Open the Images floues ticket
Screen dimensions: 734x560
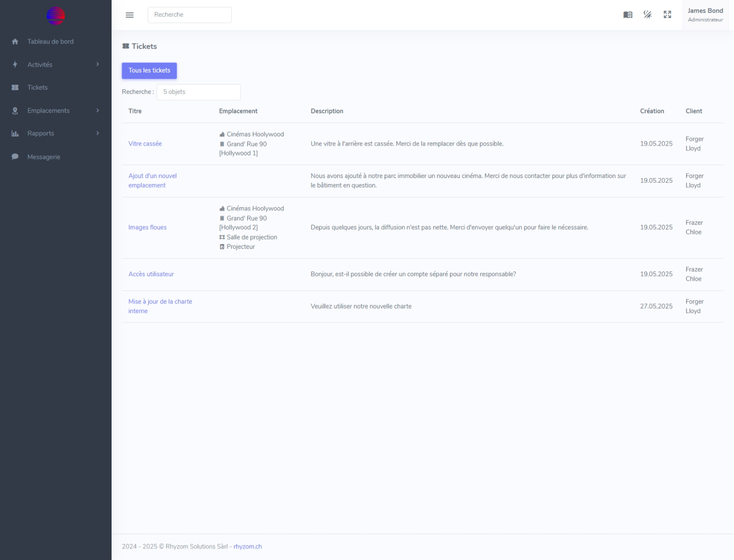click(x=147, y=228)
